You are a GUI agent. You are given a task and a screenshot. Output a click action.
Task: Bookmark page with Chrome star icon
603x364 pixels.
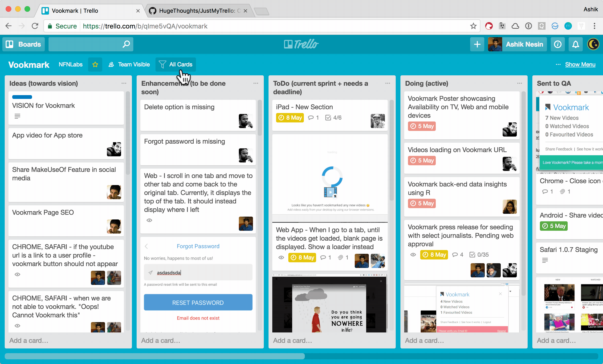[x=473, y=26]
